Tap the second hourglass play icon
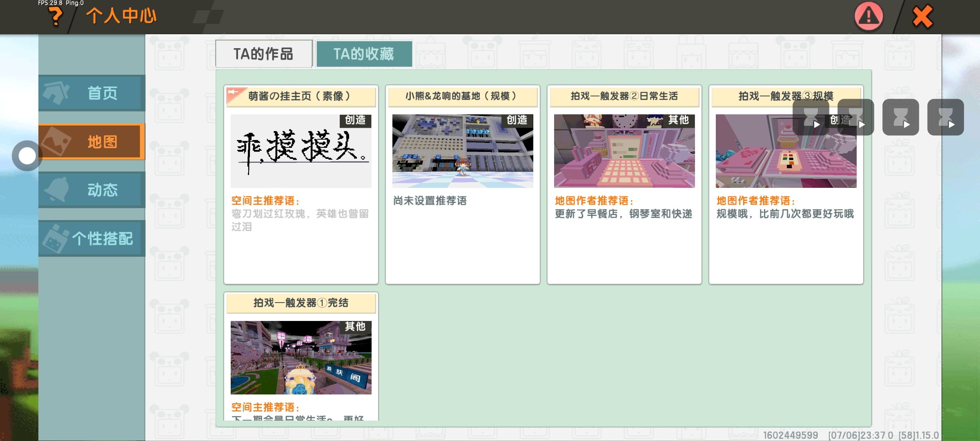980x441 pixels. click(855, 117)
